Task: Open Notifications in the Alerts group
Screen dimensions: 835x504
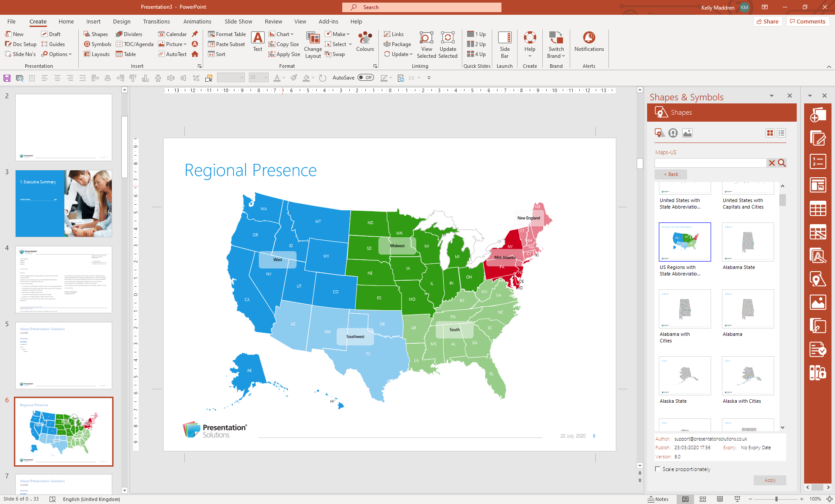Action: (x=589, y=43)
